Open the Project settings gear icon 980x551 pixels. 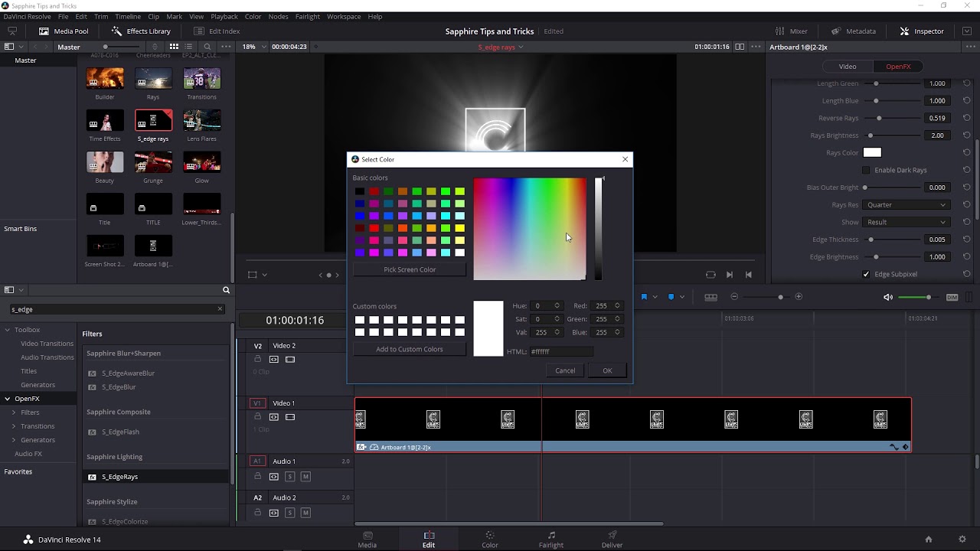(x=962, y=540)
